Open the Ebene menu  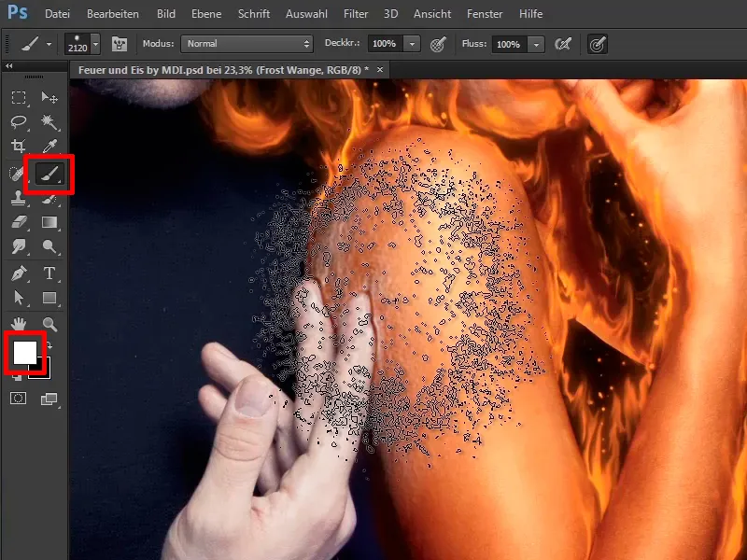pyautogui.click(x=206, y=14)
